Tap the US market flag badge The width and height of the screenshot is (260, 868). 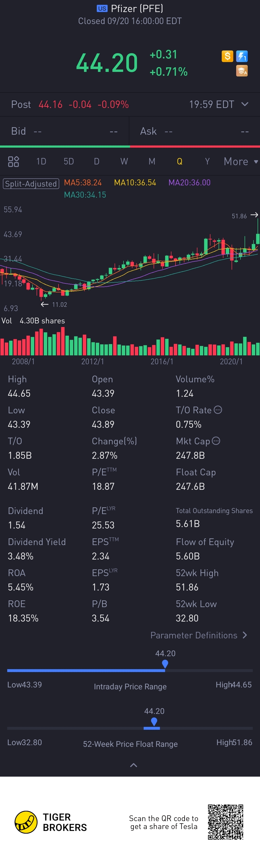(x=102, y=8)
